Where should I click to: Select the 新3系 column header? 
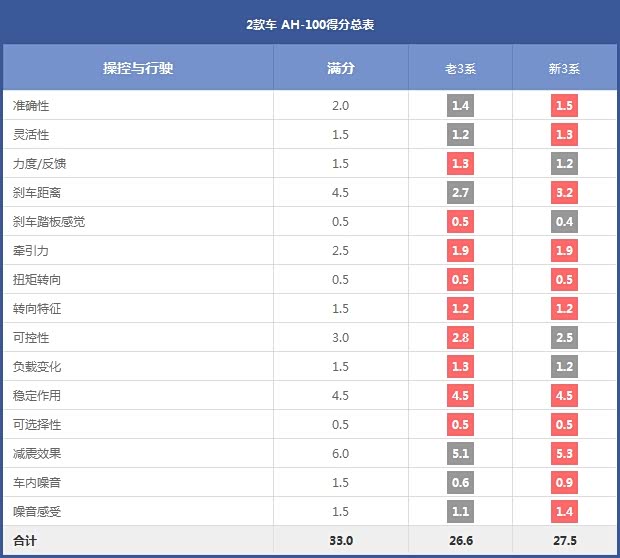tap(564, 69)
